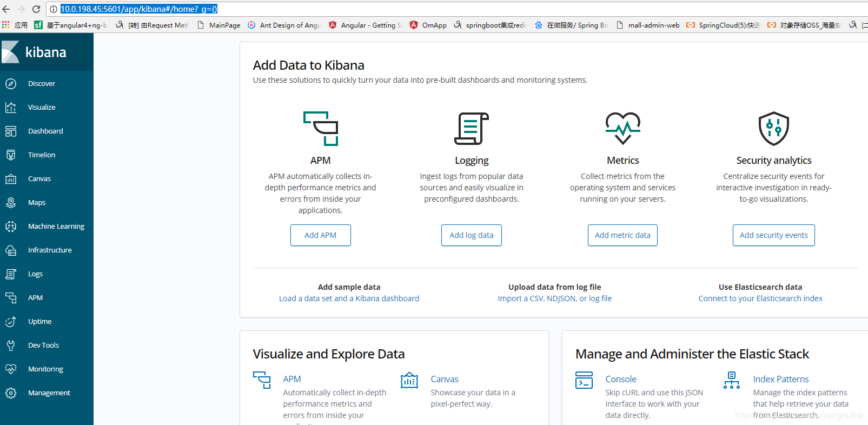Open Uptime via its sidebar icon
The height and width of the screenshot is (425, 868).
click(11, 322)
